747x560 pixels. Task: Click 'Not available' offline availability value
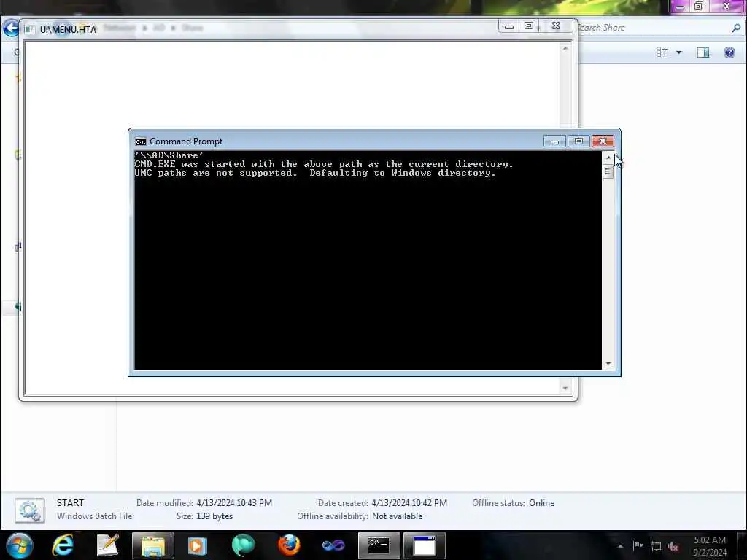pos(398,516)
